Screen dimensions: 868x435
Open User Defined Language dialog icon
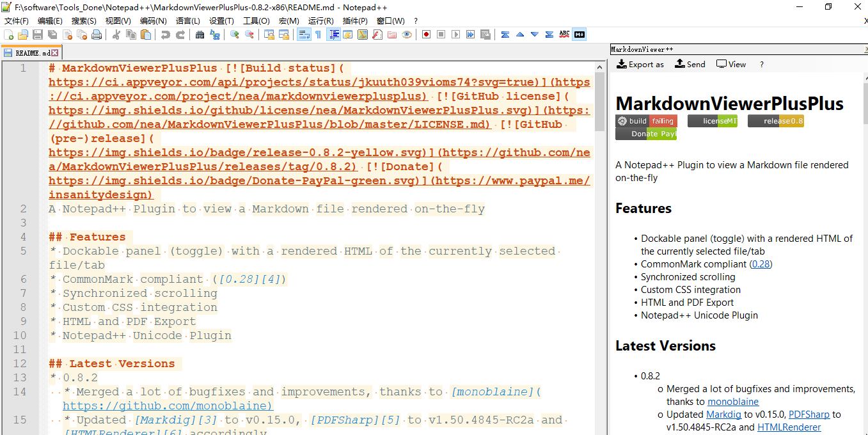(x=347, y=35)
